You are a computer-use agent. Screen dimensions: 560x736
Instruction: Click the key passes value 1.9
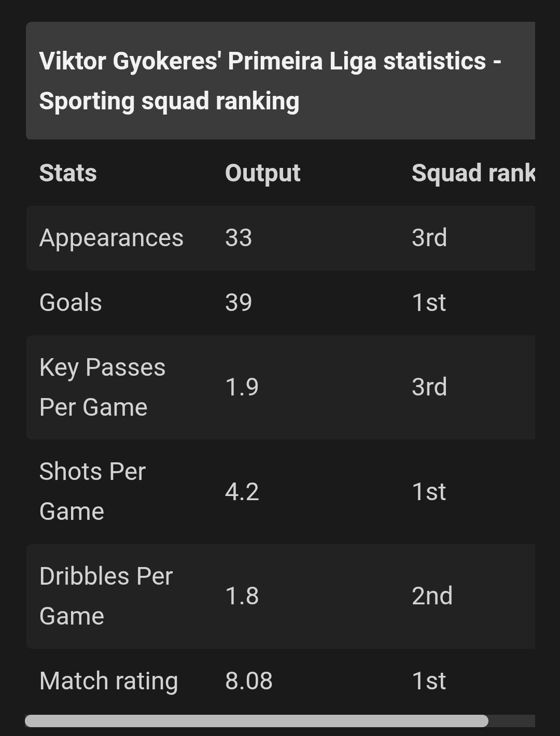click(242, 387)
